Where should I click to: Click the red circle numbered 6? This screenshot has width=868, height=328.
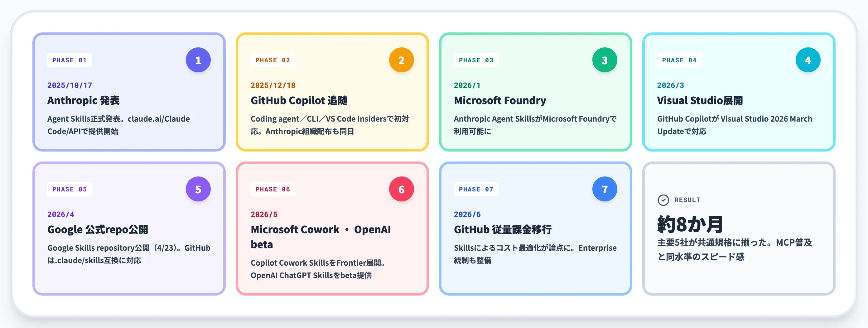pos(401,189)
